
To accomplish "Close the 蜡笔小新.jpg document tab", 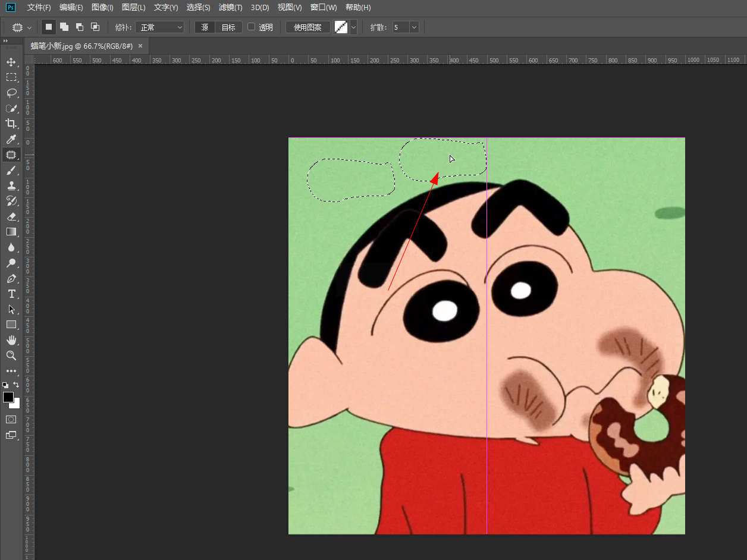I will click(140, 46).
